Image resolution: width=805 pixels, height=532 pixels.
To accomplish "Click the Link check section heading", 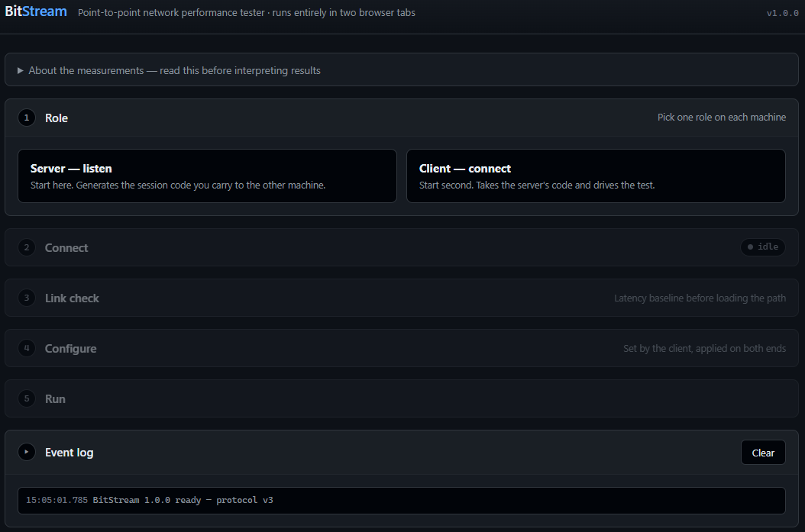I will (x=72, y=298).
